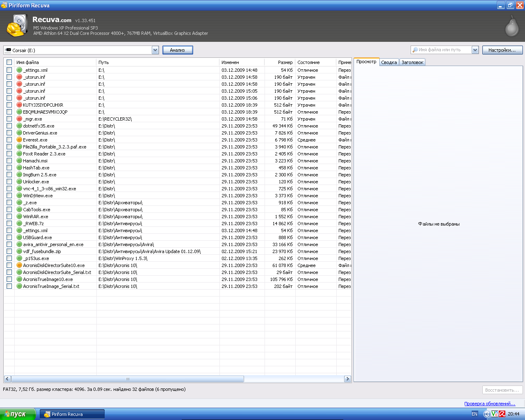Image resolution: width=525 pixels, height=420 pixels.
Task: Click the VE tray icon
Action: coord(494,414)
